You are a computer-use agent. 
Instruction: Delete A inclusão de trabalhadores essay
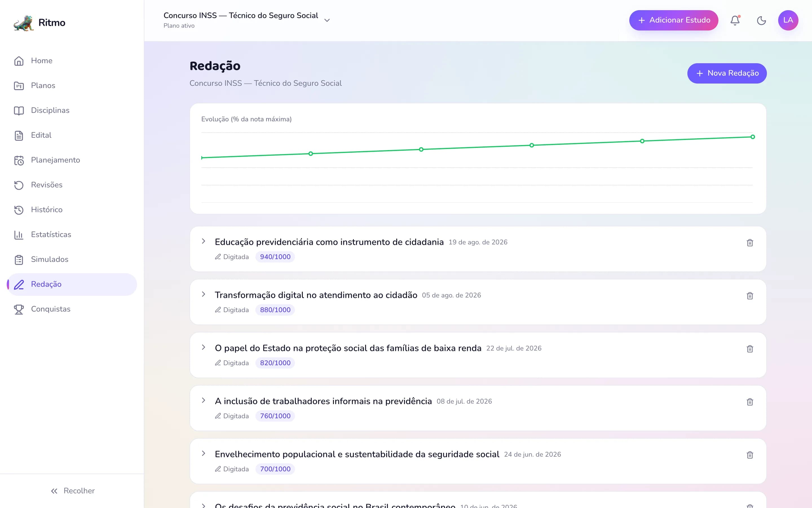tap(750, 402)
